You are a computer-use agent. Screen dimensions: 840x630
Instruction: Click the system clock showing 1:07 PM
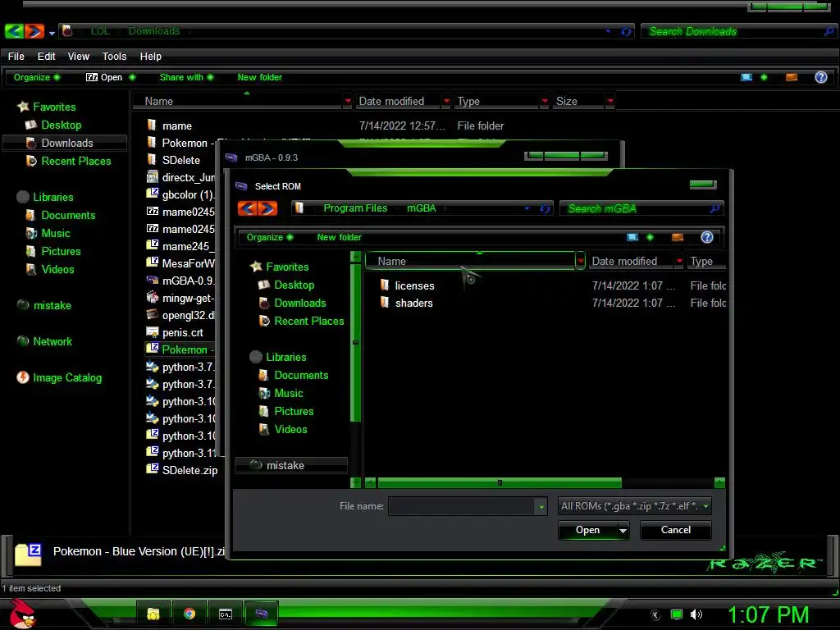(768, 614)
